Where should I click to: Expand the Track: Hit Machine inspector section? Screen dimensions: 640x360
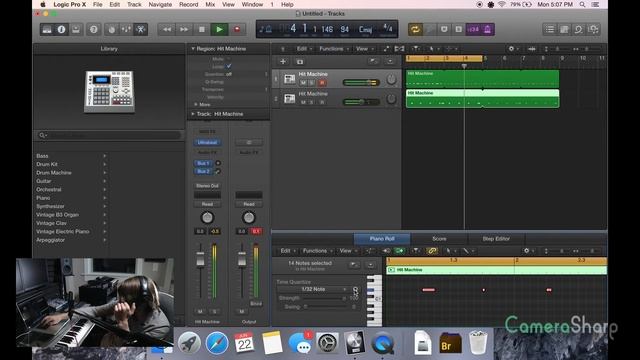coord(193,114)
